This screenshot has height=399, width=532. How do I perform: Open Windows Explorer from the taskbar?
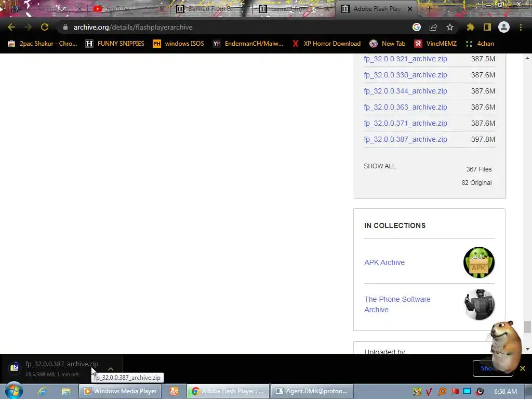[x=66, y=391]
